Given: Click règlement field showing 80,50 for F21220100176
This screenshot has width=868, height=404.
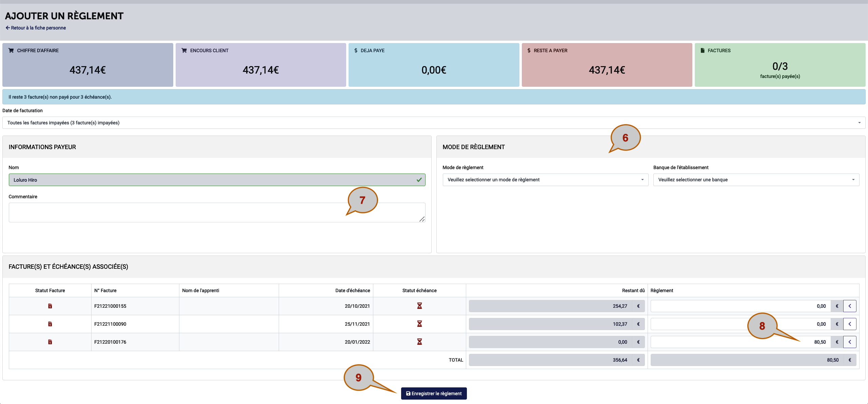Looking at the screenshot, I should coord(741,342).
